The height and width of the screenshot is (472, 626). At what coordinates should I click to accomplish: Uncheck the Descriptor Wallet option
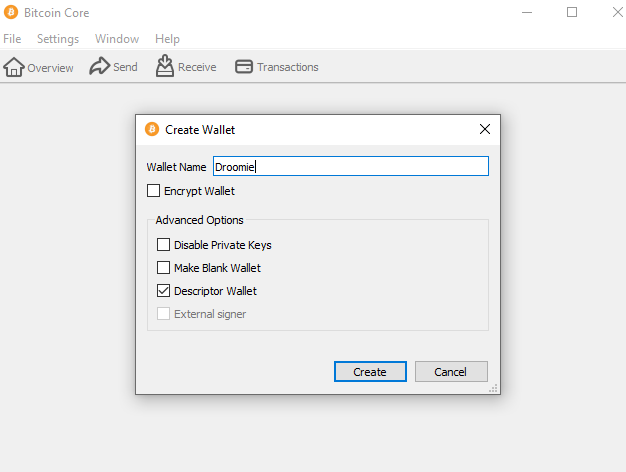point(163,291)
